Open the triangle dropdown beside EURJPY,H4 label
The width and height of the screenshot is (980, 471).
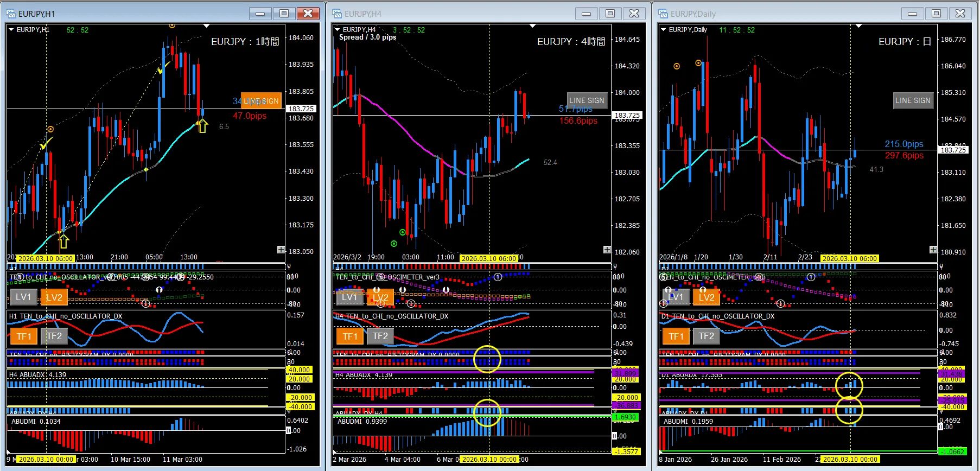pos(338,30)
